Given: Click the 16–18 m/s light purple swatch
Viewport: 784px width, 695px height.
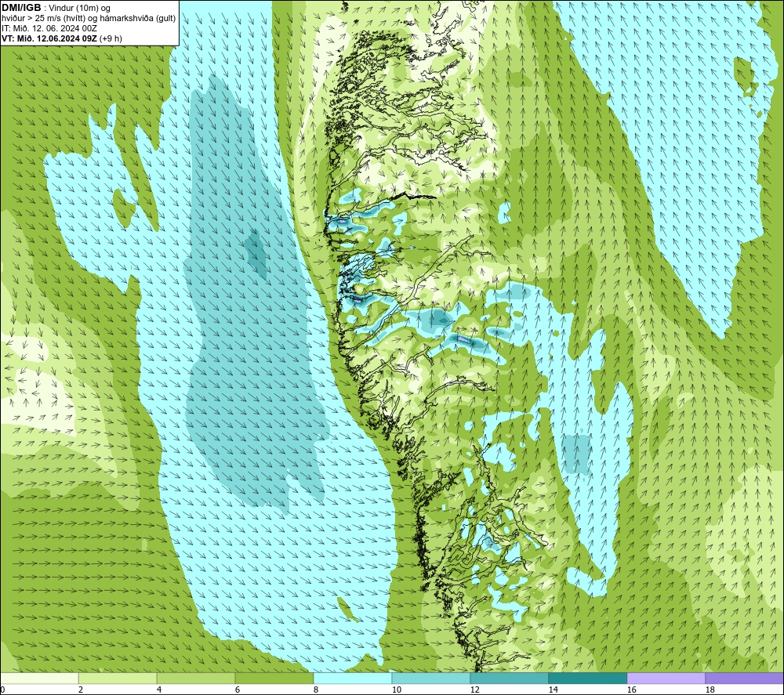Looking at the screenshot, I should click(x=666, y=678).
